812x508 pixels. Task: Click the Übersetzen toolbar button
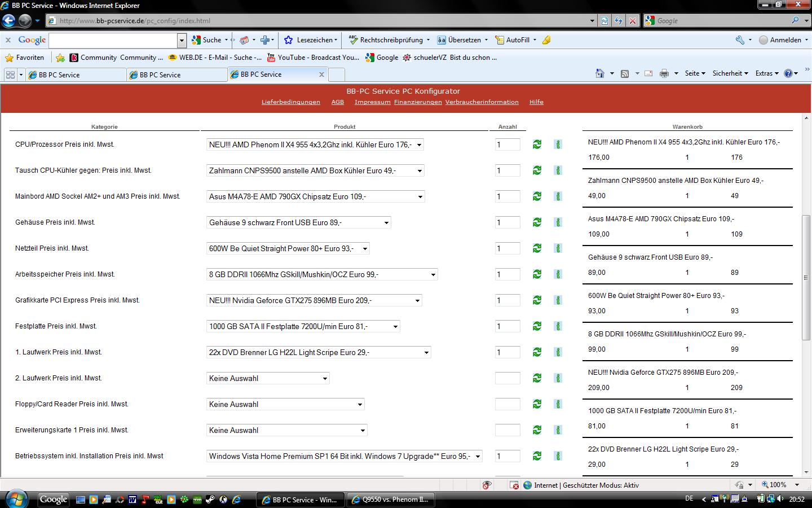click(460, 40)
